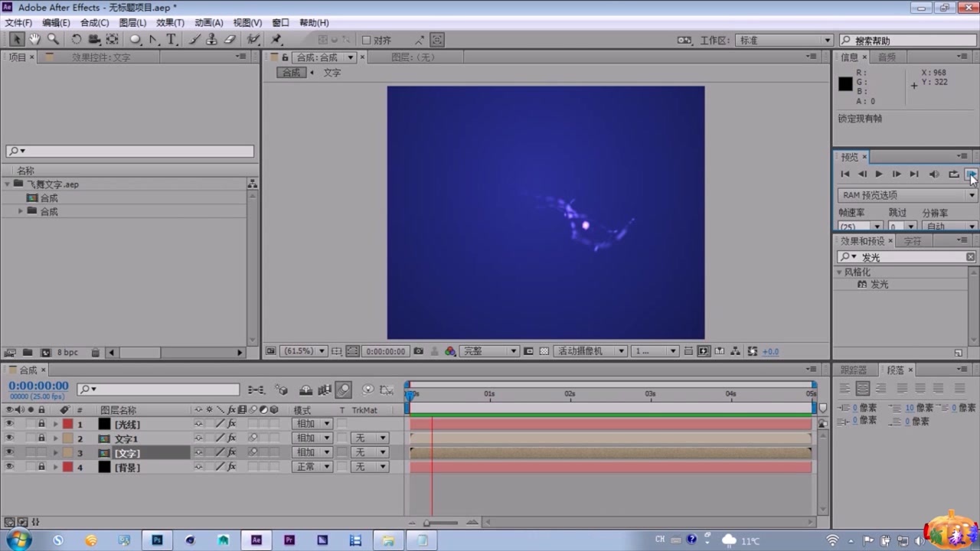
Task: Hide the 文字 layer 3 eye
Action: tap(9, 452)
